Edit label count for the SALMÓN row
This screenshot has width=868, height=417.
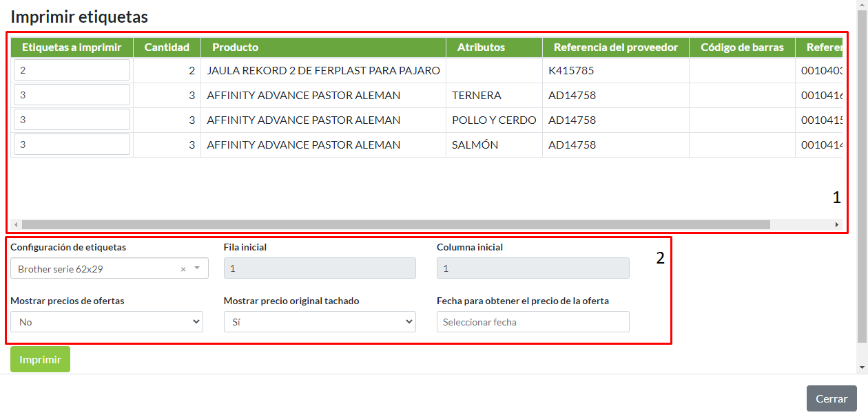pos(72,145)
